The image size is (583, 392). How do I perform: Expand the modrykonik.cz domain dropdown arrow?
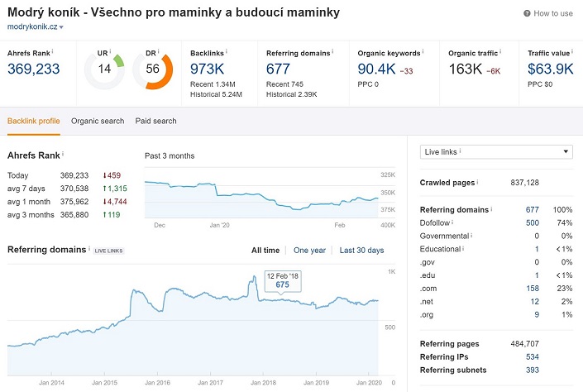(x=61, y=27)
